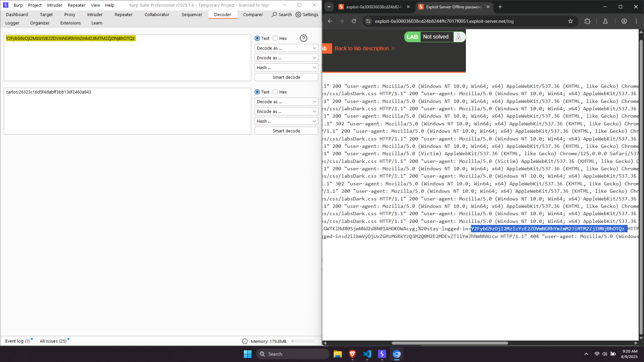The width and height of the screenshot is (644, 362).
Task: Open second panel Encode as dropdown
Action: coord(286,111)
